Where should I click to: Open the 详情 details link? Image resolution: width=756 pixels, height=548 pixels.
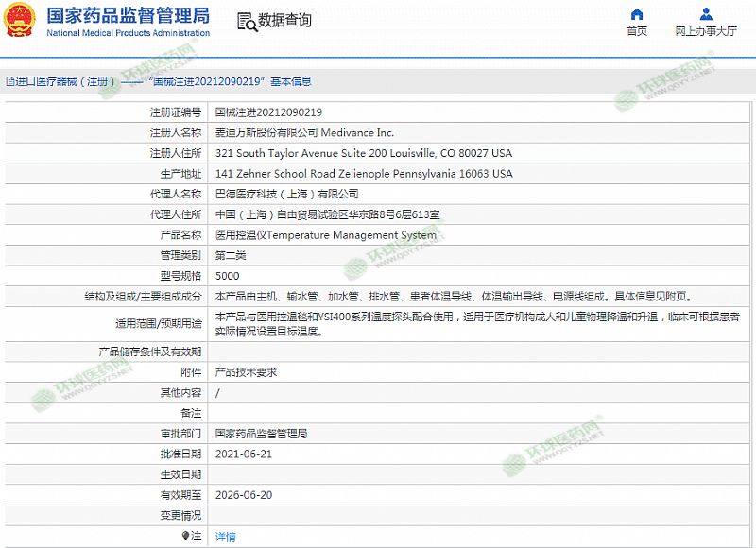tap(225, 537)
